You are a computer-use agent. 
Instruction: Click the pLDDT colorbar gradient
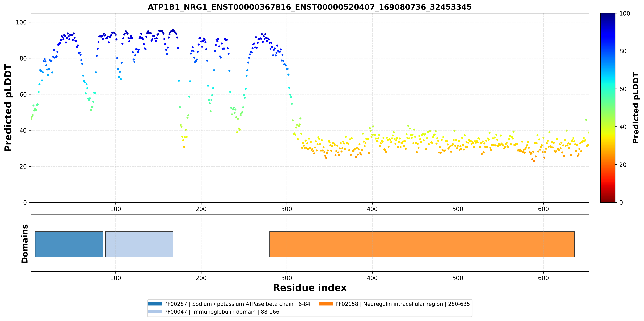tap(608, 108)
